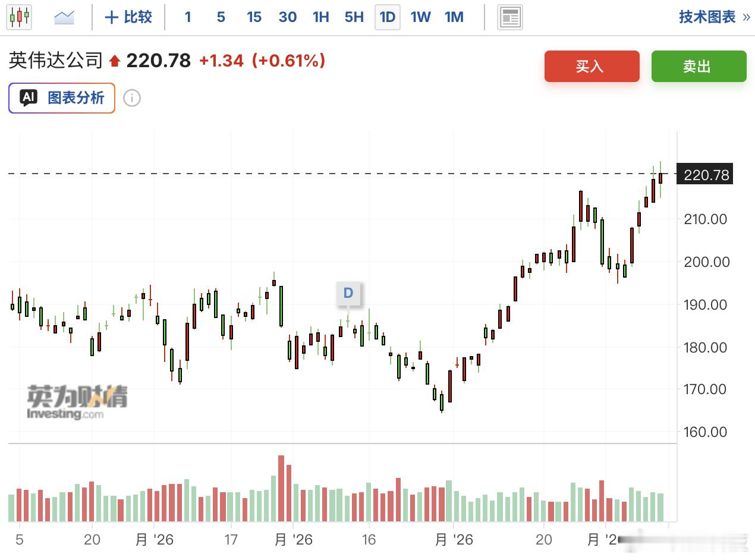Click the date label 17 on time axis

tap(231, 540)
